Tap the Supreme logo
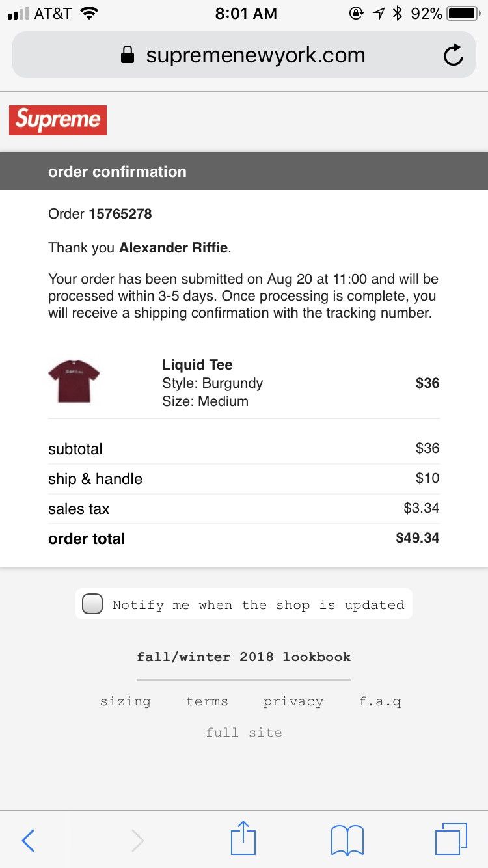488x868 pixels. coord(58,120)
